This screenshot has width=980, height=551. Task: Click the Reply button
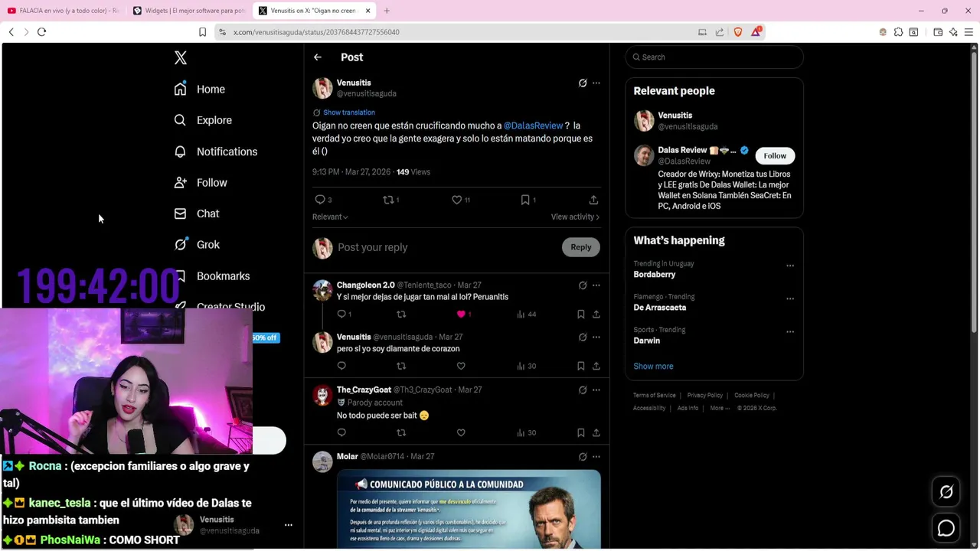point(581,247)
